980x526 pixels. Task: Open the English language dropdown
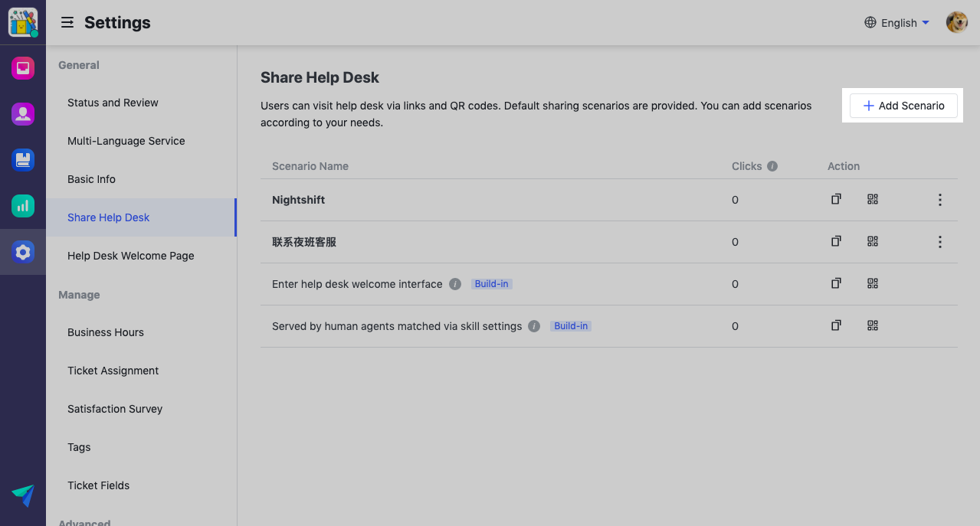(896, 23)
